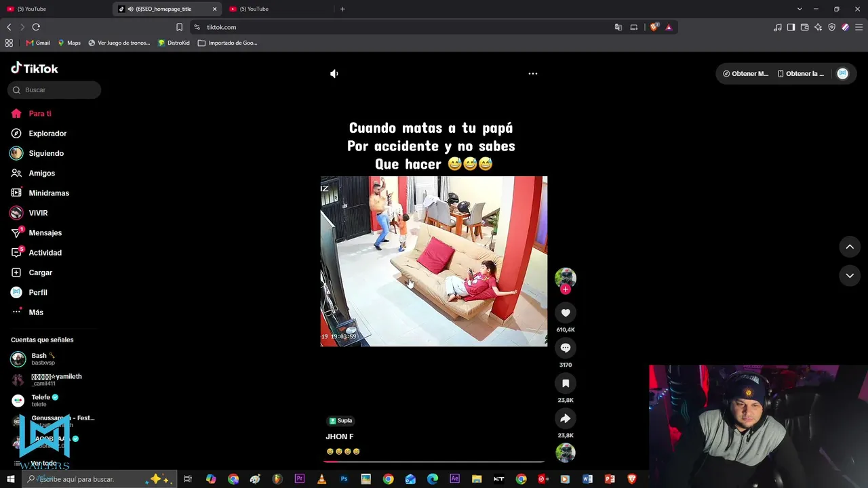The width and height of the screenshot is (868, 488).
Task: Open Brave VPN shield icon
Action: pos(831,27)
